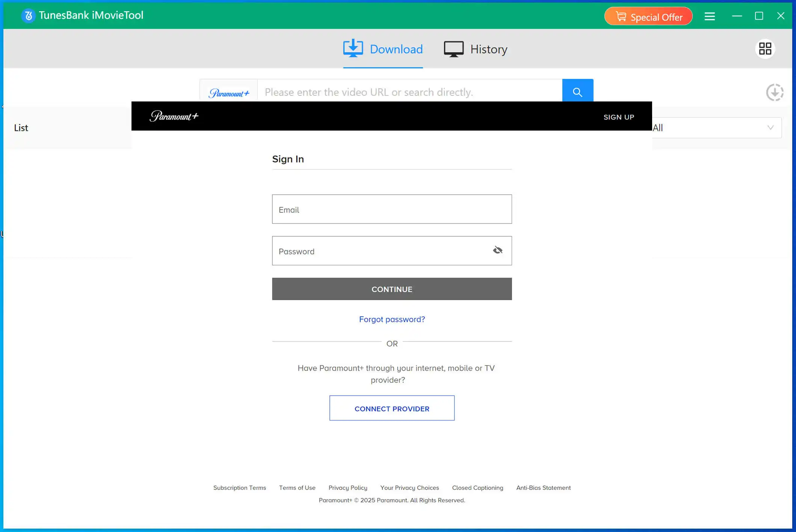Click the SIGN UP link
796x532 pixels.
[619, 117]
